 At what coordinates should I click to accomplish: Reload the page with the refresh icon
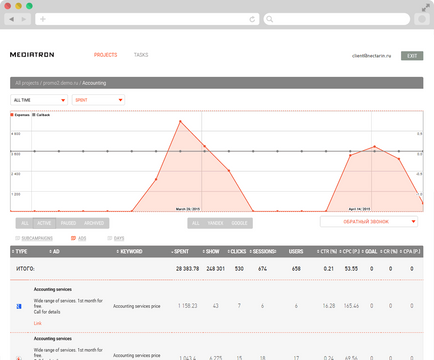point(252,19)
